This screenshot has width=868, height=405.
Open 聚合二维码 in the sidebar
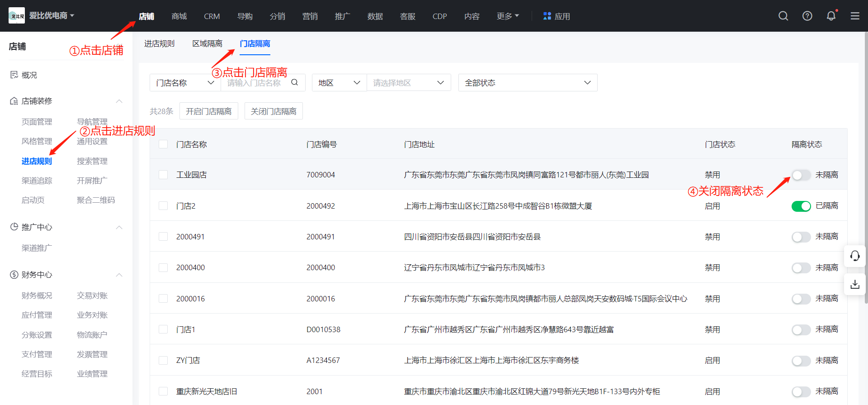click(x=96, y=200)
